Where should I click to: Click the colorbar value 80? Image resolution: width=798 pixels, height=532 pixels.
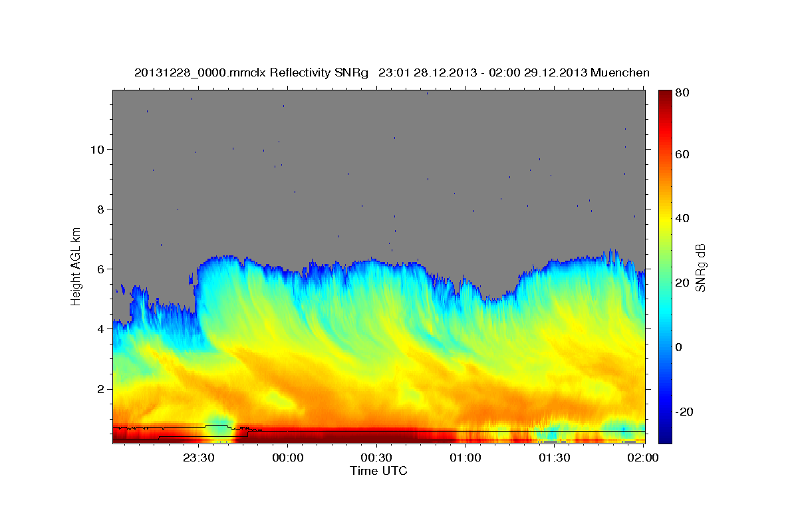(x=682, y=92)
